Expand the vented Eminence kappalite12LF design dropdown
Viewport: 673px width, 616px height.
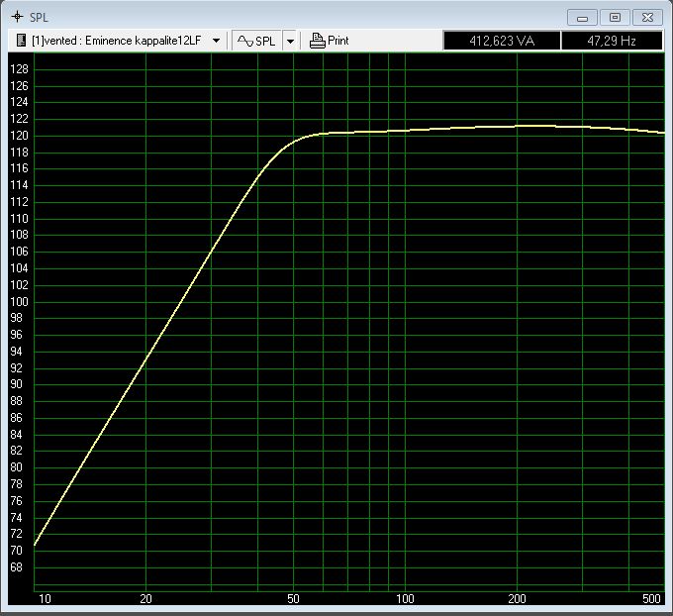[216, 41]
